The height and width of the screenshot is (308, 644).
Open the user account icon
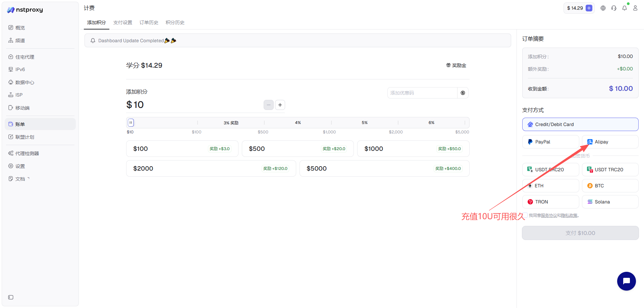[635, 8]
